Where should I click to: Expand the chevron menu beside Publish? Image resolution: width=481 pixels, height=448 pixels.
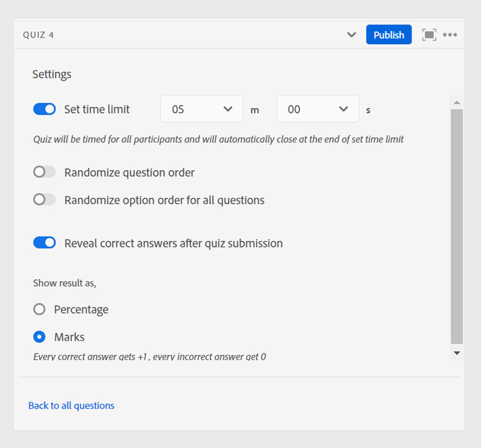coord(352,35)
